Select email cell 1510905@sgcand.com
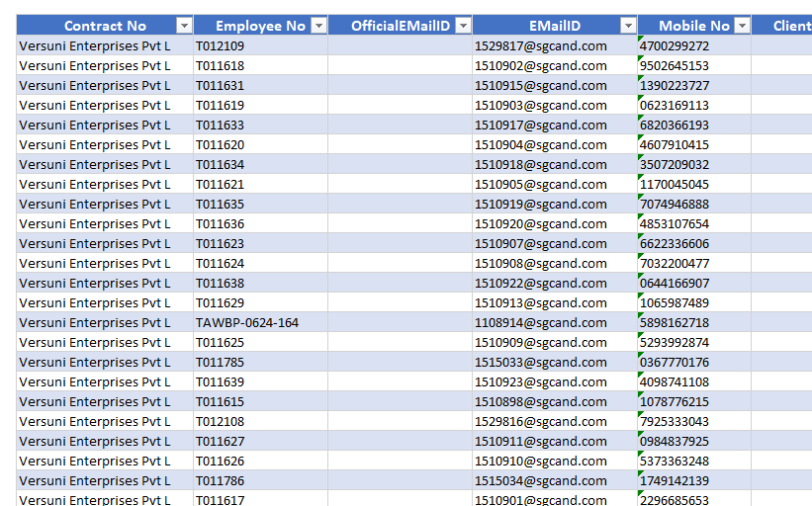Screen dimensions: 812x506 [555, 184]
